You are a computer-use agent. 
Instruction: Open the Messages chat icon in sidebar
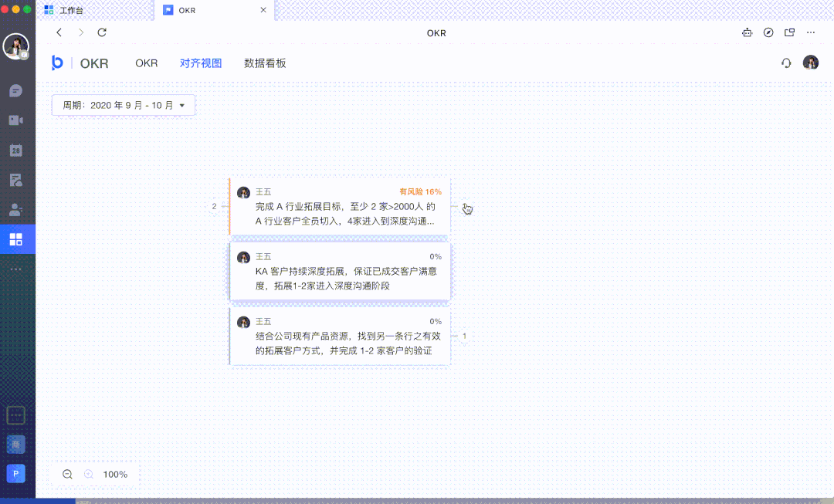coord(15,91)
